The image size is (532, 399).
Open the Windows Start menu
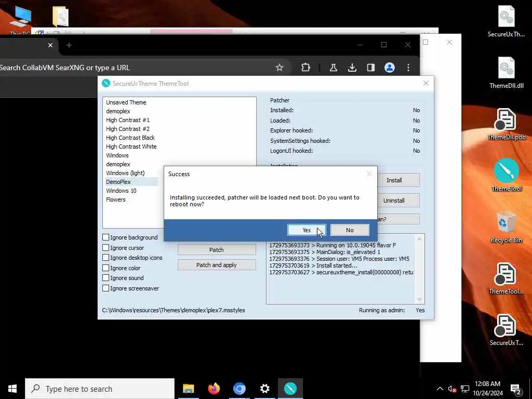tap(12, 389)
